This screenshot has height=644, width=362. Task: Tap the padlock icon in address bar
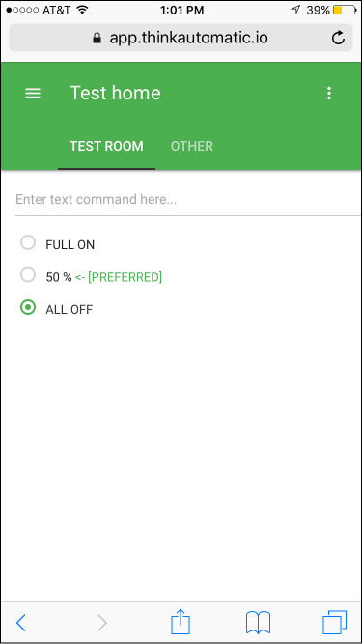[x=97, y=39]
